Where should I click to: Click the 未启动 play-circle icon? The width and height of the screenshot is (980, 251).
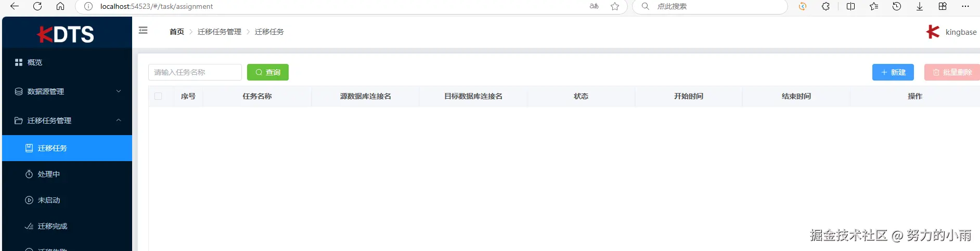pyautogui.click(x=29, y=200)
